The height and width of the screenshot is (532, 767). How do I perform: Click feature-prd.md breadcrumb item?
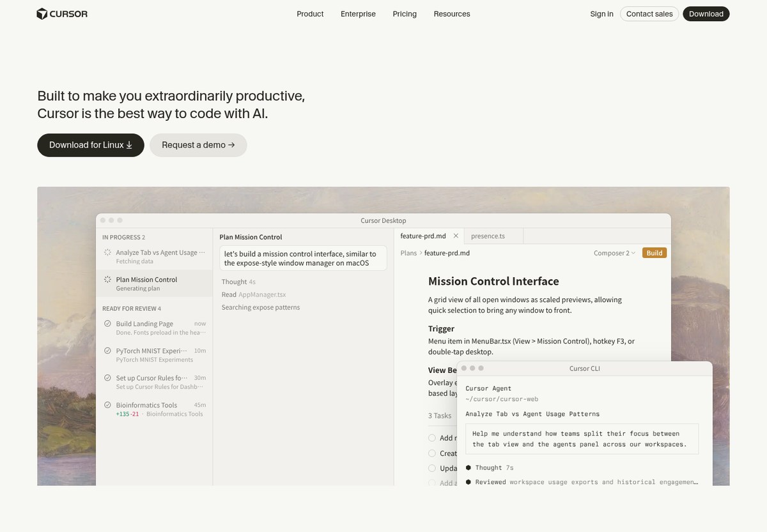(447, 253)
